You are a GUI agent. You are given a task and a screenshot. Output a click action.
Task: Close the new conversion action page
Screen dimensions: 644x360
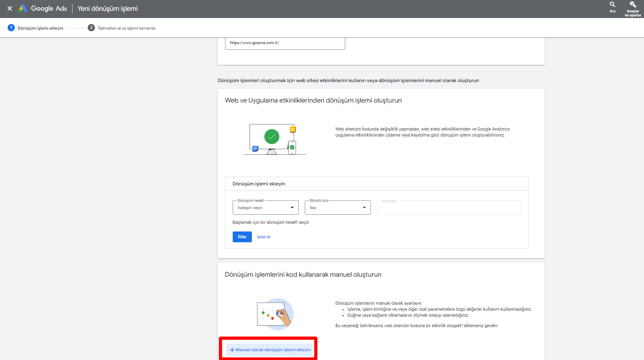[x=10, y=8]
